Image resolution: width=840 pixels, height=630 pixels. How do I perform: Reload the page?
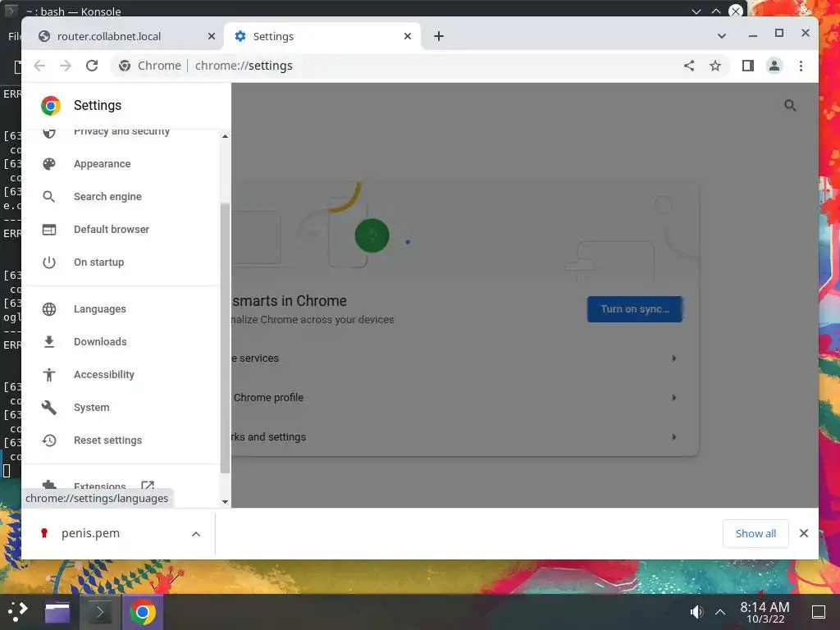point(92,66)
